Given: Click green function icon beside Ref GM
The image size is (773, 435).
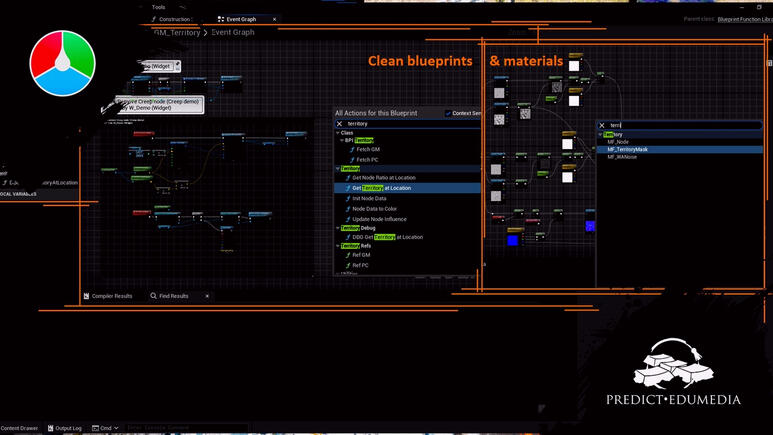Looking at the screenshot, I should [348, 255].
